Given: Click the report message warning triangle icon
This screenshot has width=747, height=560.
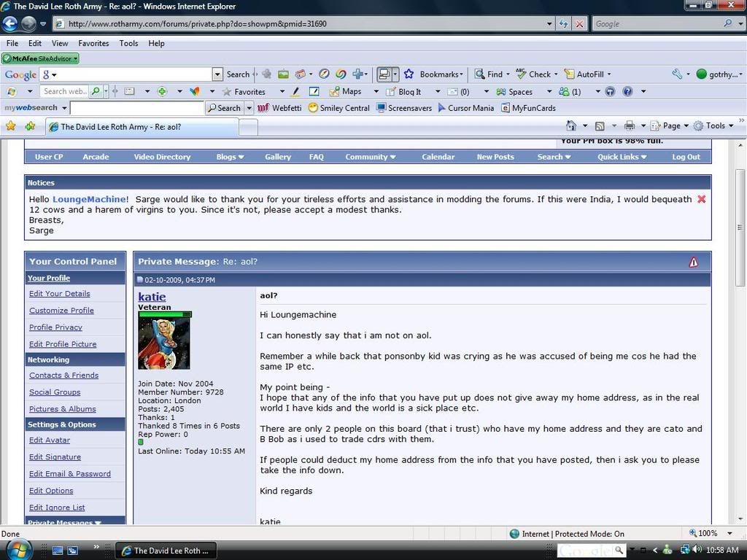Looking at the screenshot, I should pyautogui.click(x=693, y=262).
